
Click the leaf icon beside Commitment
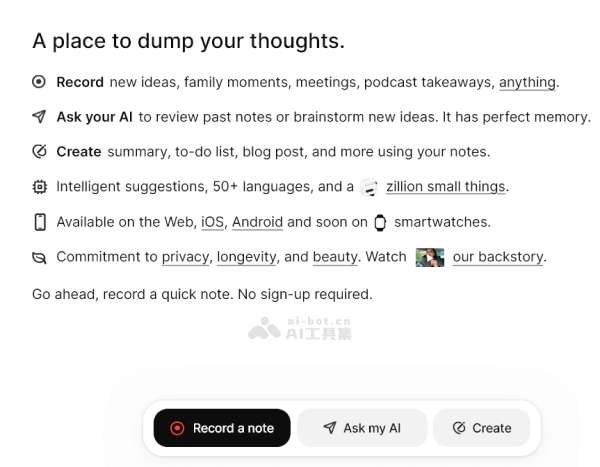[x=39, y=257]
